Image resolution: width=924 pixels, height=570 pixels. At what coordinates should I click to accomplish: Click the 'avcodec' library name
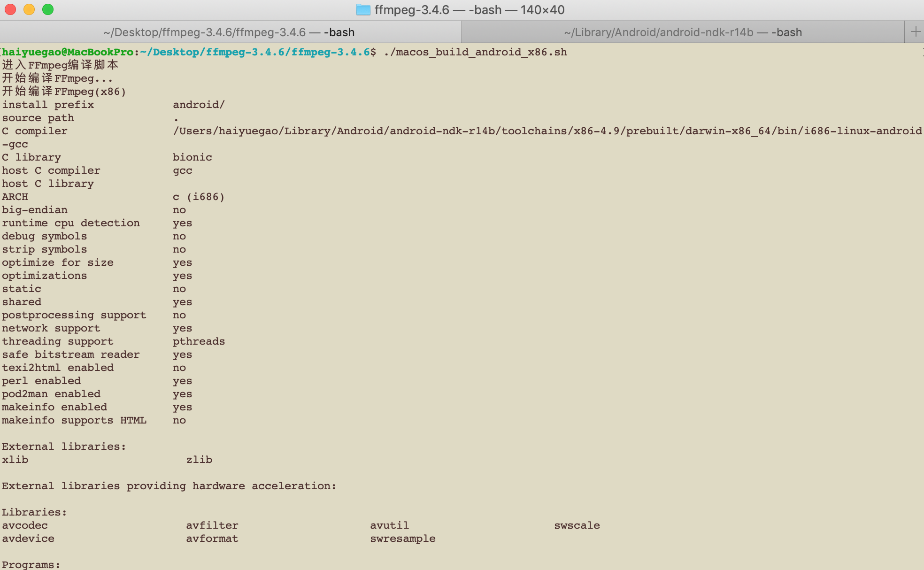coord(25,525)
